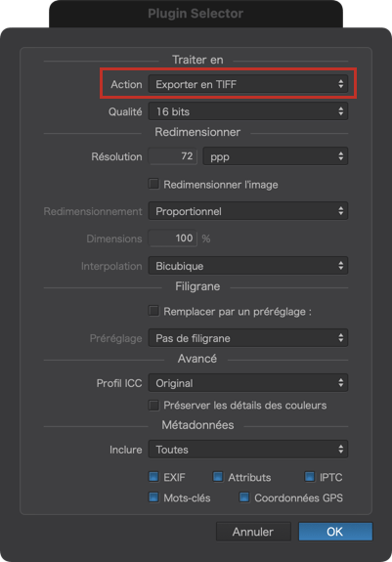392x562 pixels.
Task: Click the Résolution field showing 72
Action: [x=173, y=156]
